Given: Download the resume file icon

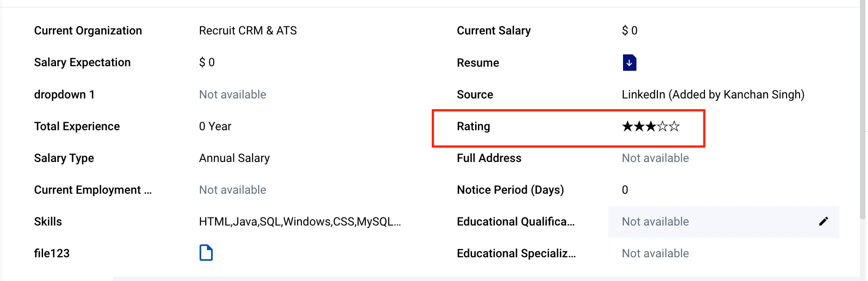Looking at the screenshot, I should point(629,63).
